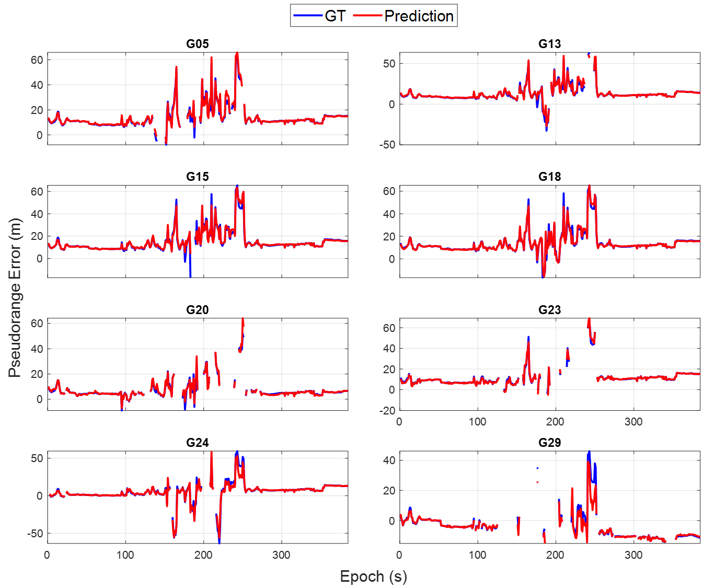Click the GT legend label
Screen dimensions: 715x588
(x=335, y=16)
